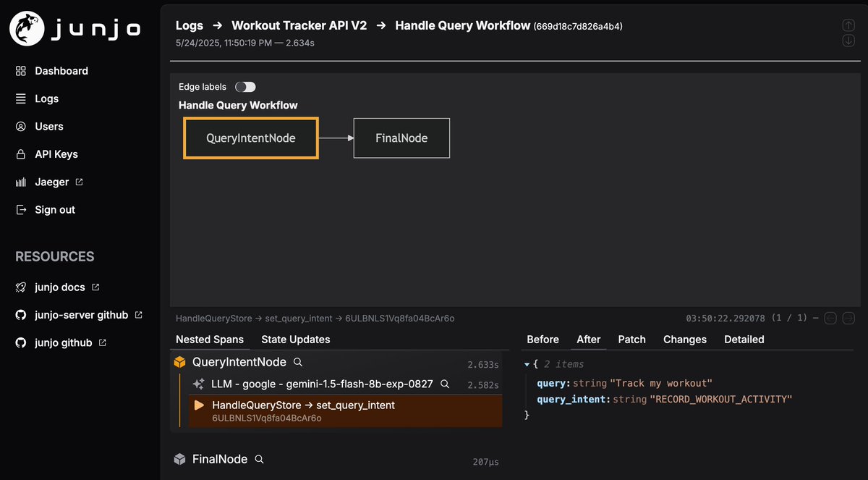The image size is (868, 480).
Task: Go to previous workflow with up arrow
Action: (x=848, y=25)
